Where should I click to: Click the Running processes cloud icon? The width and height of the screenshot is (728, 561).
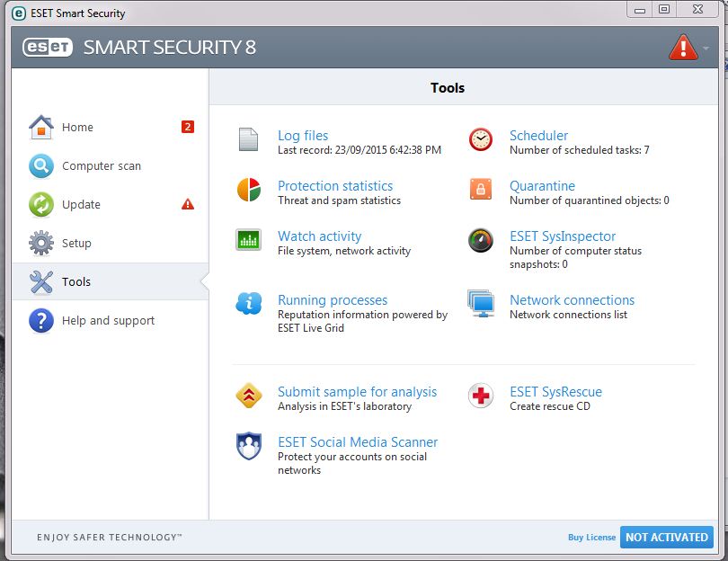tap(248, 304)
